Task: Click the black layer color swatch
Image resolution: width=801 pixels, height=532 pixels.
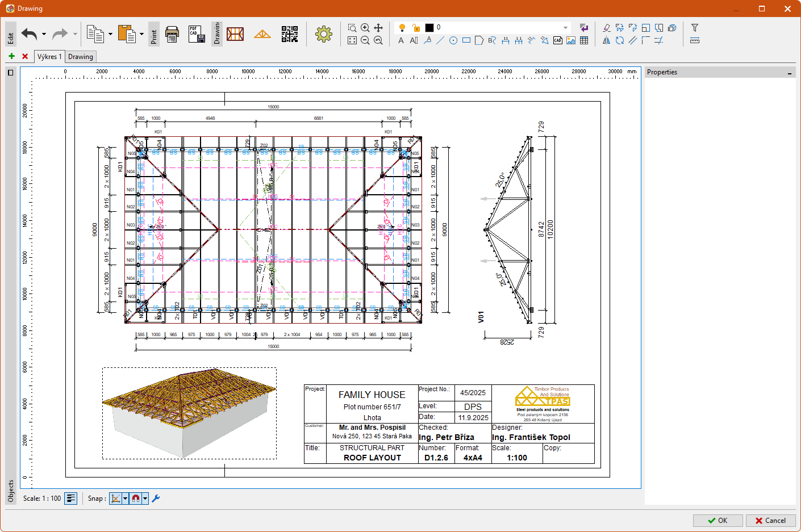Action: (x=429, y=27)
